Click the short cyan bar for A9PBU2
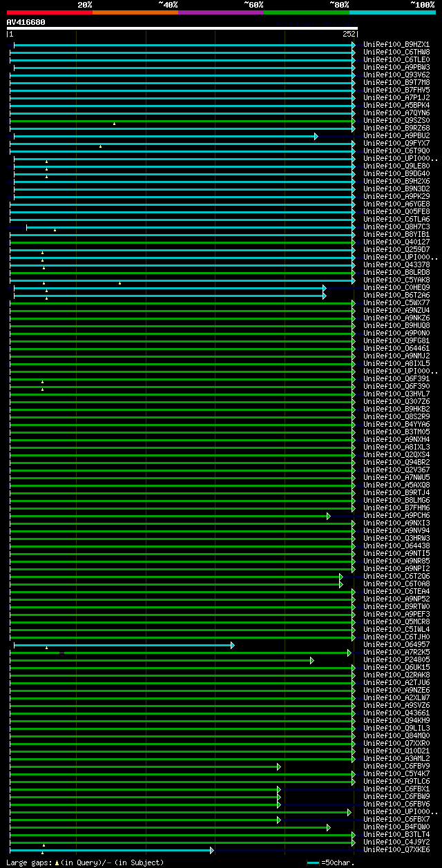Viewport: 442px width, 868px height. coord(166,136)
